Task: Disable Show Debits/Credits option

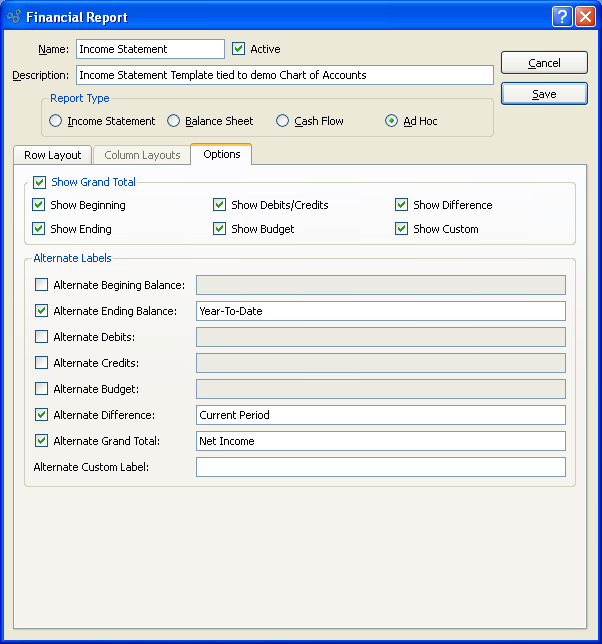Action: [x=220, y=205]
